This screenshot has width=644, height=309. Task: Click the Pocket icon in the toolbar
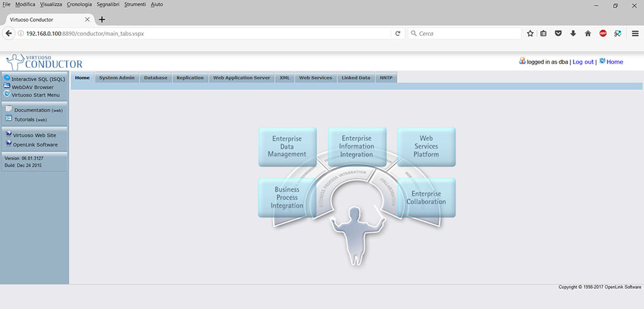(558, 34)
